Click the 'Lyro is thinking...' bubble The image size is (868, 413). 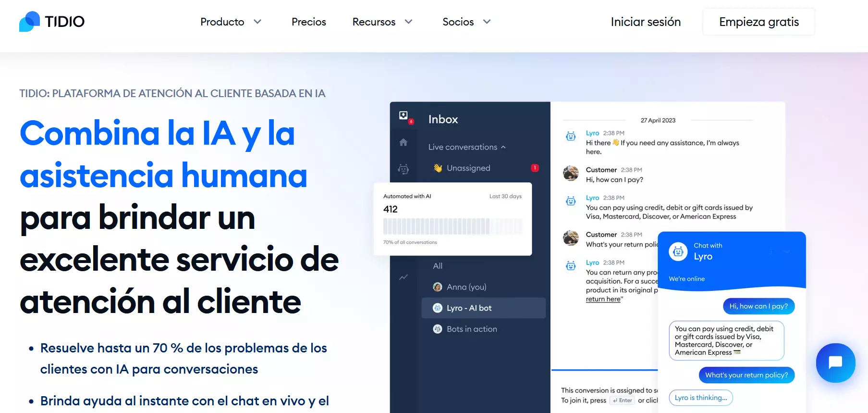[701, 398]
